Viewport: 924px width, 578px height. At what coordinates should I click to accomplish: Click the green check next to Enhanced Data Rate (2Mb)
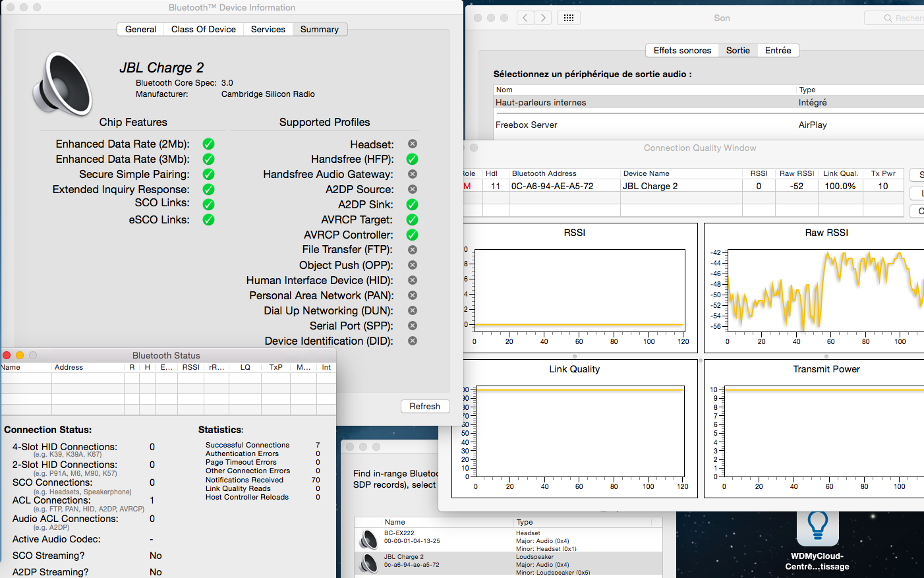(208, 144)
